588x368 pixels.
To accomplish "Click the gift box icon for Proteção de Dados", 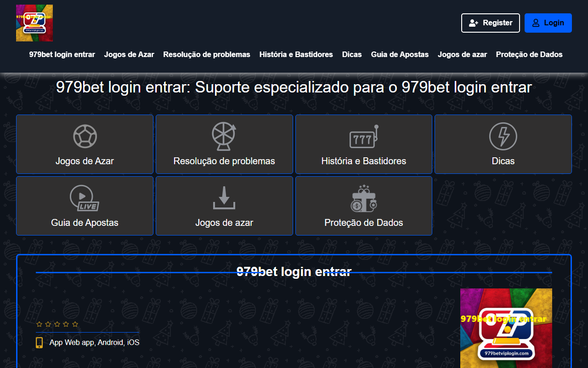I will point(364,198).
